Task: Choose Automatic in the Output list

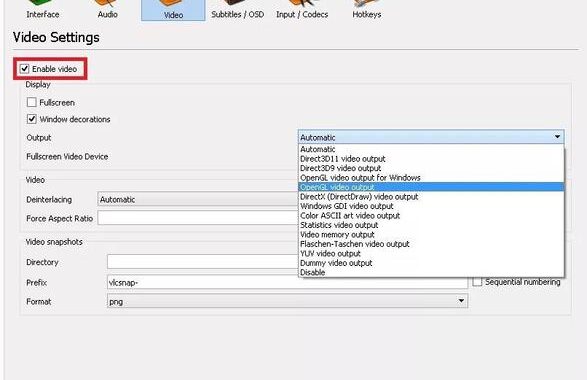Action: pyautogui.click(x=431, y=149)
